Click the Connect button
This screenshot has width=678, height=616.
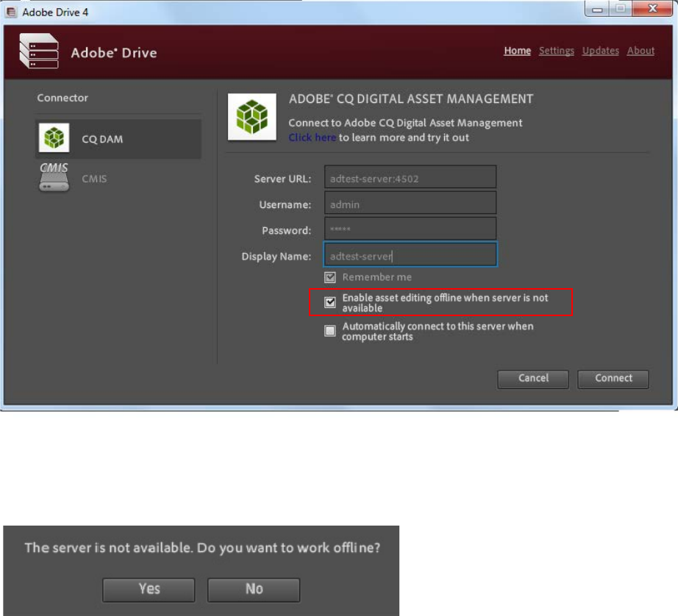point(613,379)
